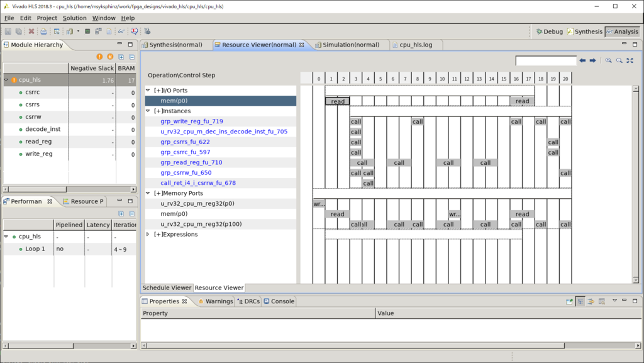Open u_rv32_cpu_m_dec_ins_decode_inst_fu_705 link
Image resolution: width=644 pixels, height=363 pixels.
(x=224, y=131)
